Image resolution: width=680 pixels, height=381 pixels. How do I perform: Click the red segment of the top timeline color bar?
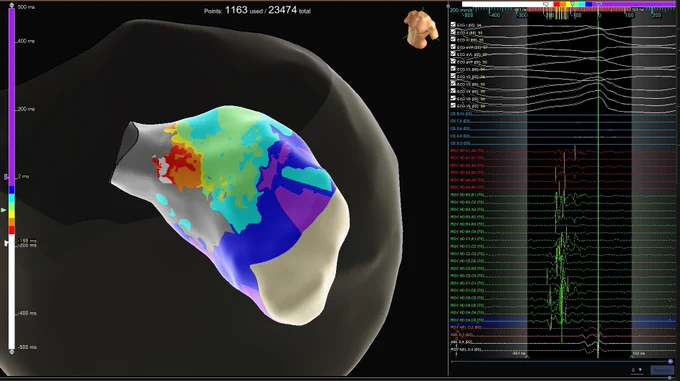coord(556,4)
